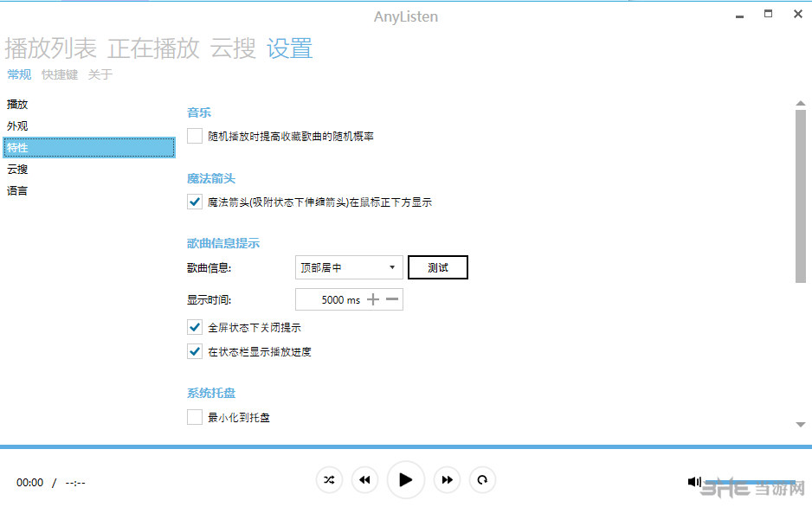This screenshot has width=812, height=507.
Task: Minimize the AnyListen window
Action: point(739,16)
